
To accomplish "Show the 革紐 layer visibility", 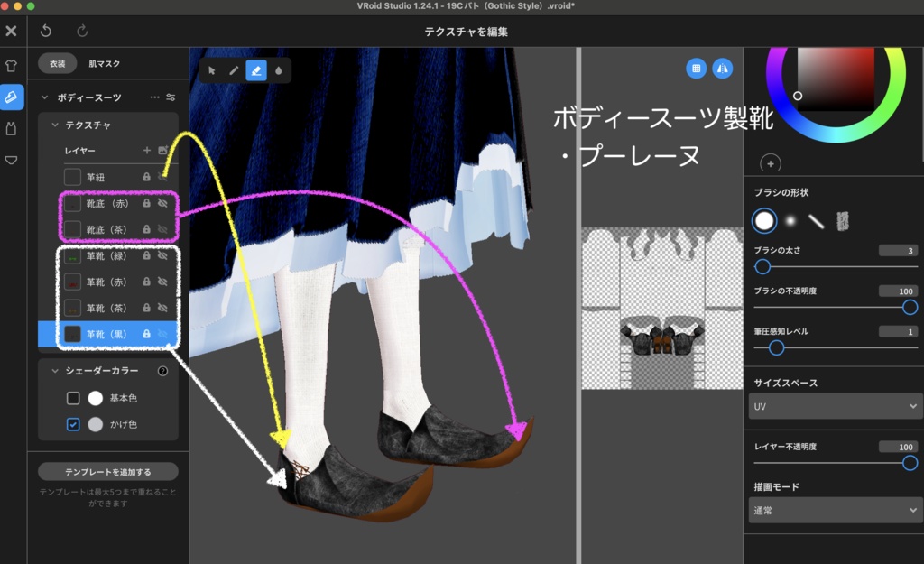I will (164, 177).
